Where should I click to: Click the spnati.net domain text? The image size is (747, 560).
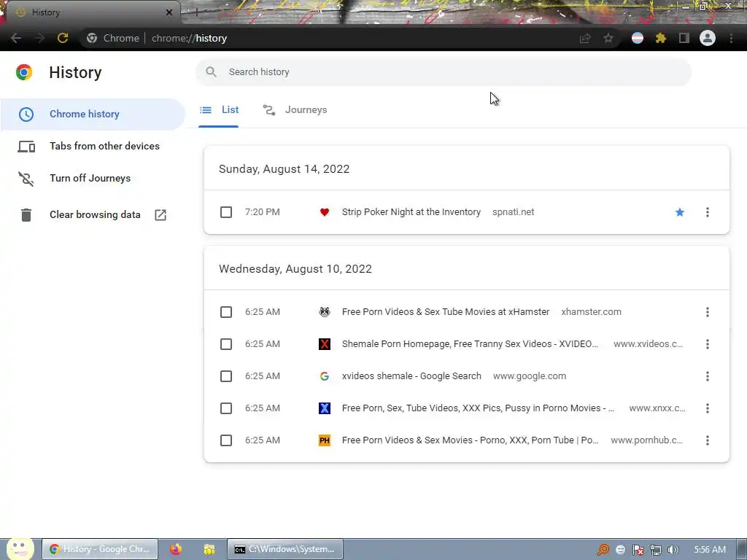click(x=513, y=212)
